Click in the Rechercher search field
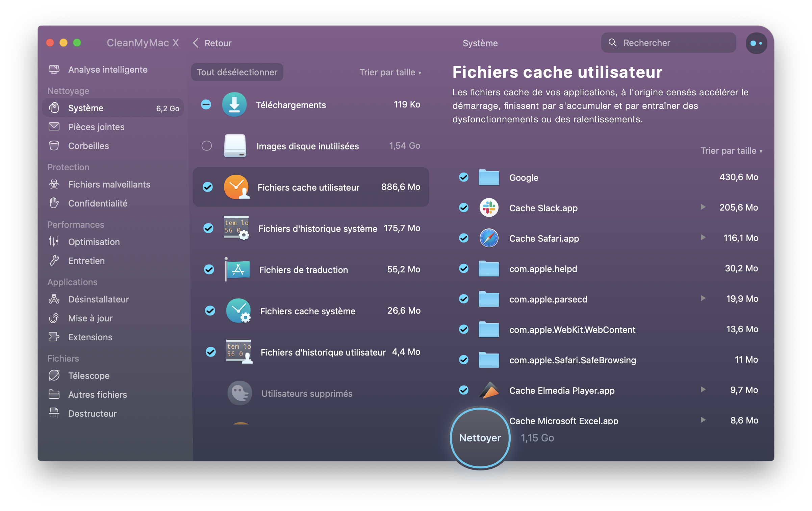This screenshot has height=511, width=812. point(668,43)
